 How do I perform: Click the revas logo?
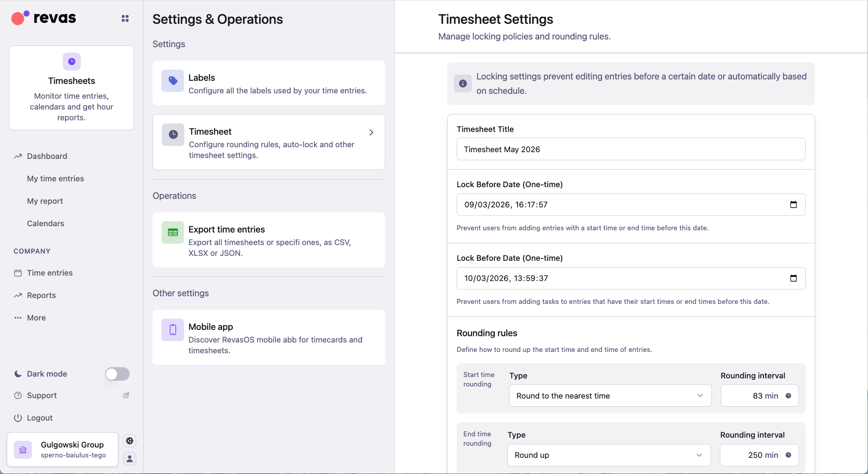click(43, 18)
